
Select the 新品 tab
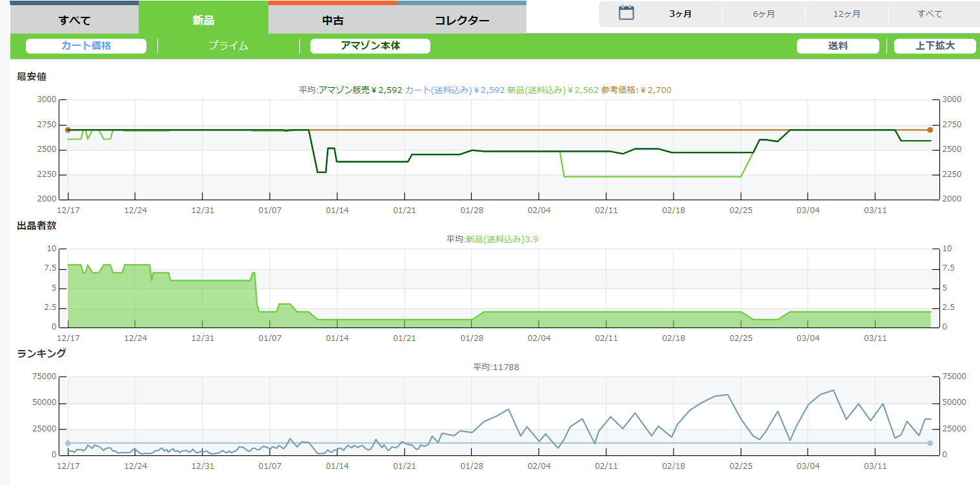[203, 20]
